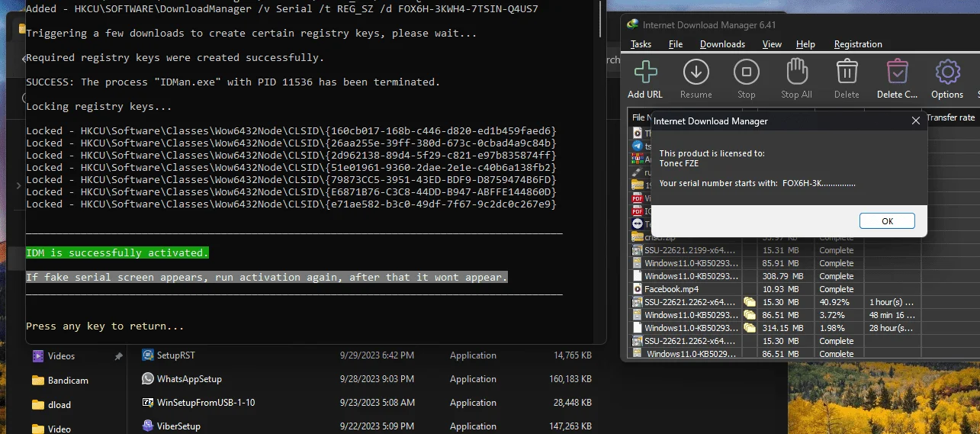Click the folder icon in the 40.92% row
This screenshot has height=434, width=980.
749,302
